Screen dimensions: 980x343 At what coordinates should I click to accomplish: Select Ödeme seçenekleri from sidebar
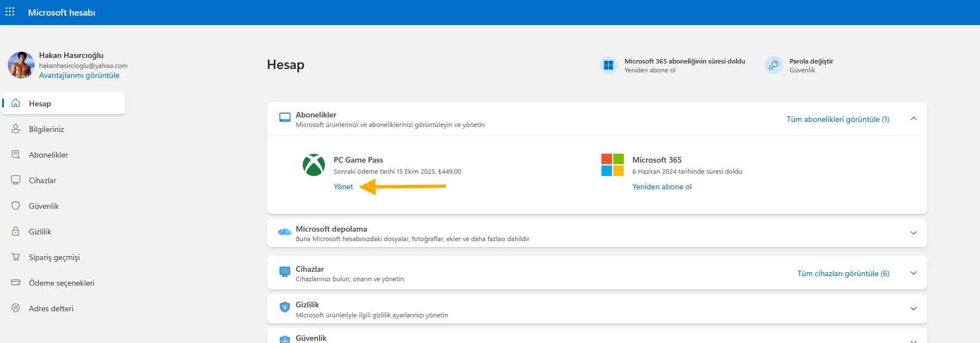coord(61,283)
